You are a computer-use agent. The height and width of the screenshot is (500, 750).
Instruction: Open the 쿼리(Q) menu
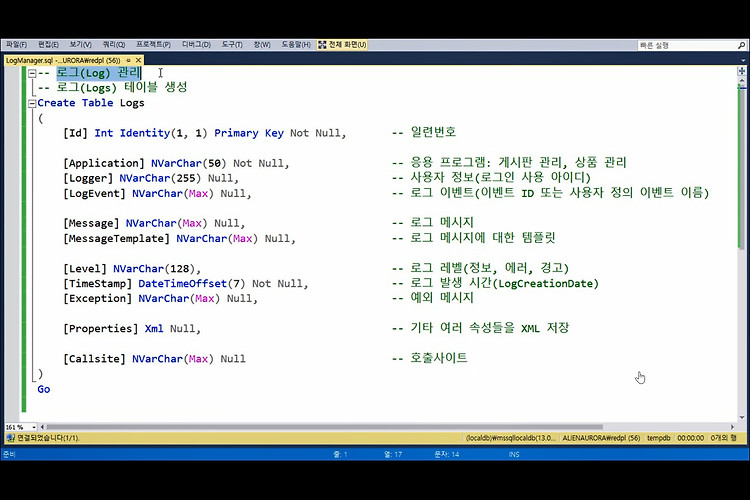tap(113, 44)
